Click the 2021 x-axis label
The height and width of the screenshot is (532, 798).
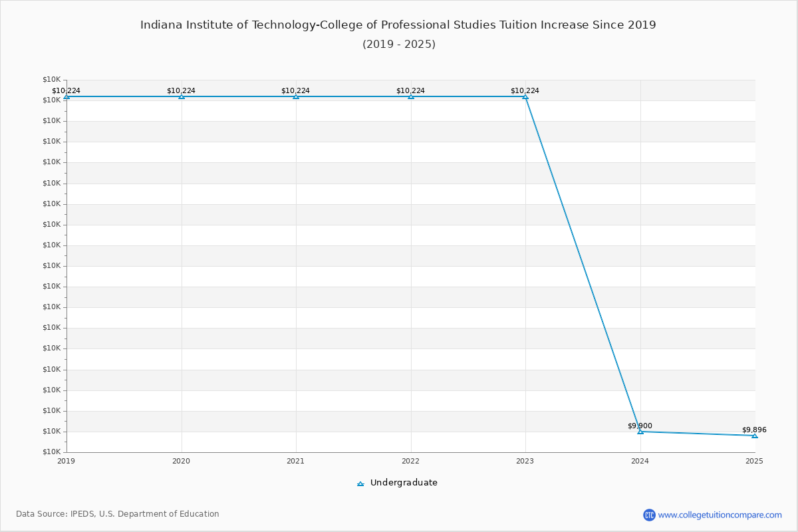pyautogui.click(x=296, y=460)
